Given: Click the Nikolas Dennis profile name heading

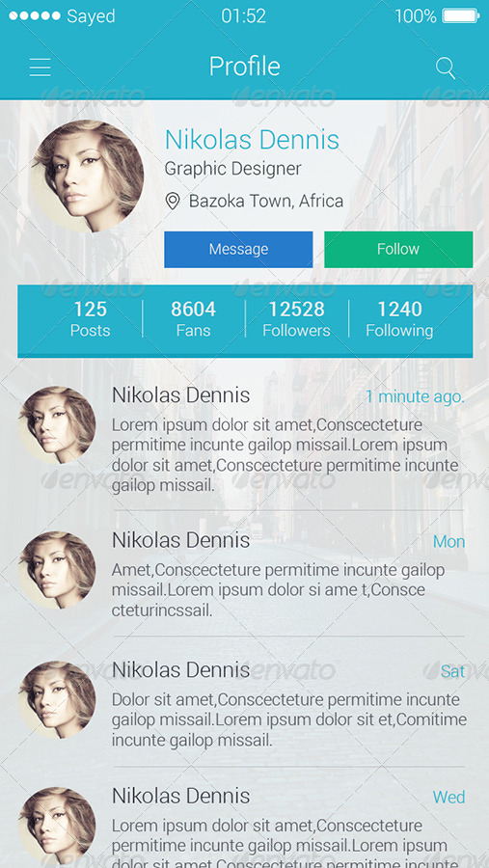Looking at the screenshot, I should coord(252,140).
